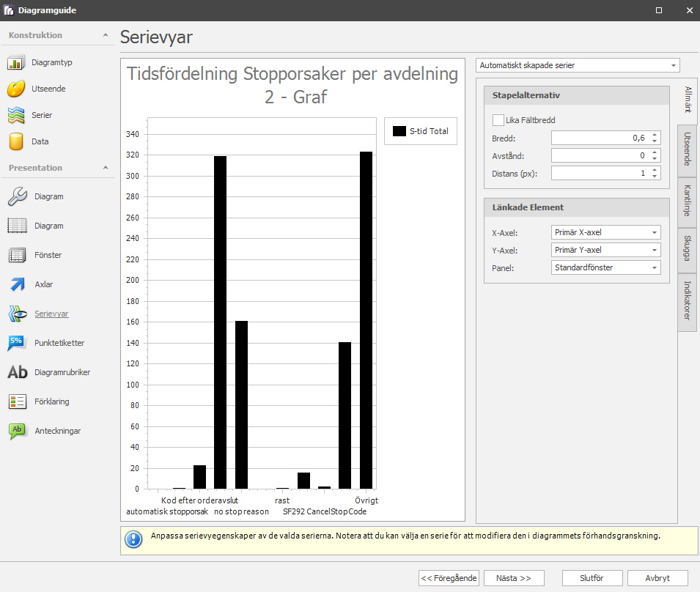Click the blue information icon

(x=133, y=539)
